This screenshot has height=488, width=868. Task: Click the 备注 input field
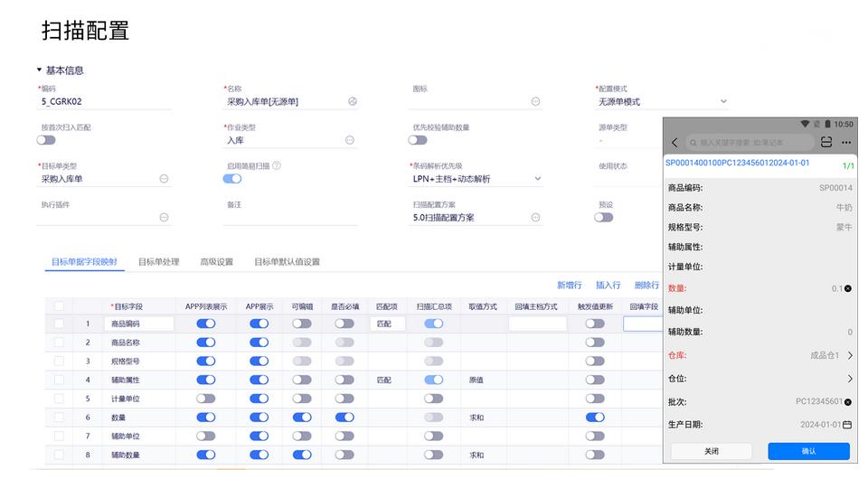[291, 218]
